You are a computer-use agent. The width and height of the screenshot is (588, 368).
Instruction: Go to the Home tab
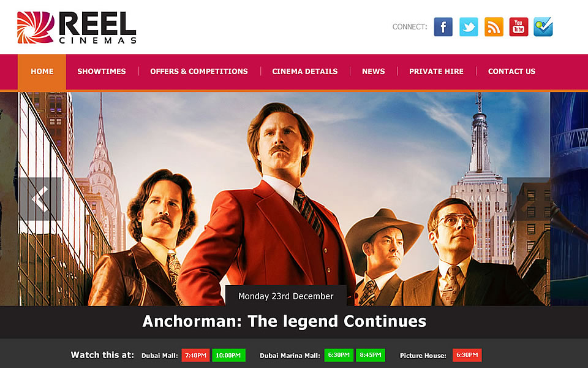click(42, 71)
